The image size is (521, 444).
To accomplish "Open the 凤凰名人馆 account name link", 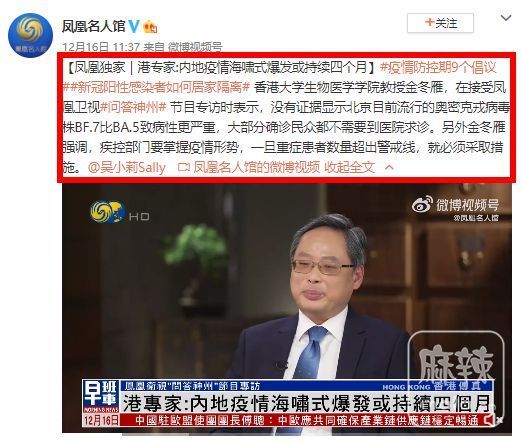I will coord(93,26).
